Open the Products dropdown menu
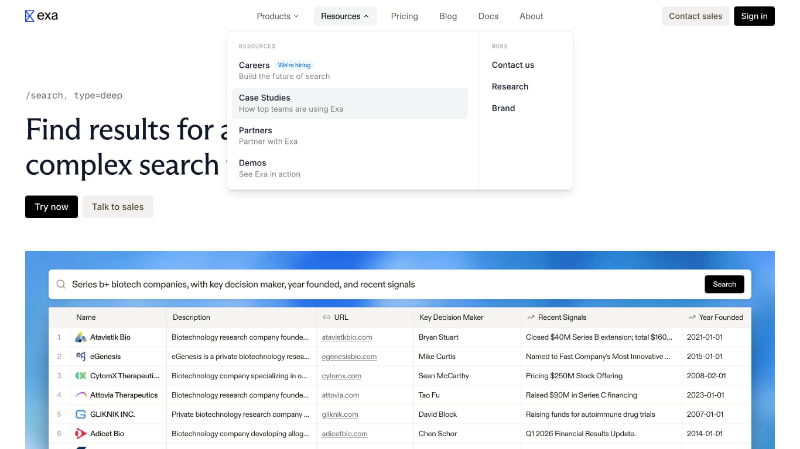The height and width of the screenshot is (449, 800). (277, 16)
